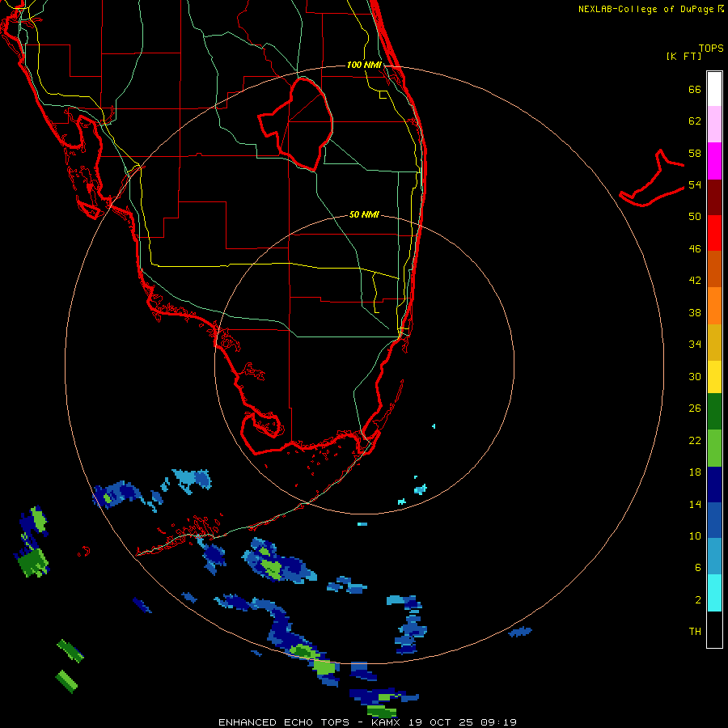Pick the gold 38 kft legend swatch
This screenshot has height=728, width=728.
tap(714, 343)
